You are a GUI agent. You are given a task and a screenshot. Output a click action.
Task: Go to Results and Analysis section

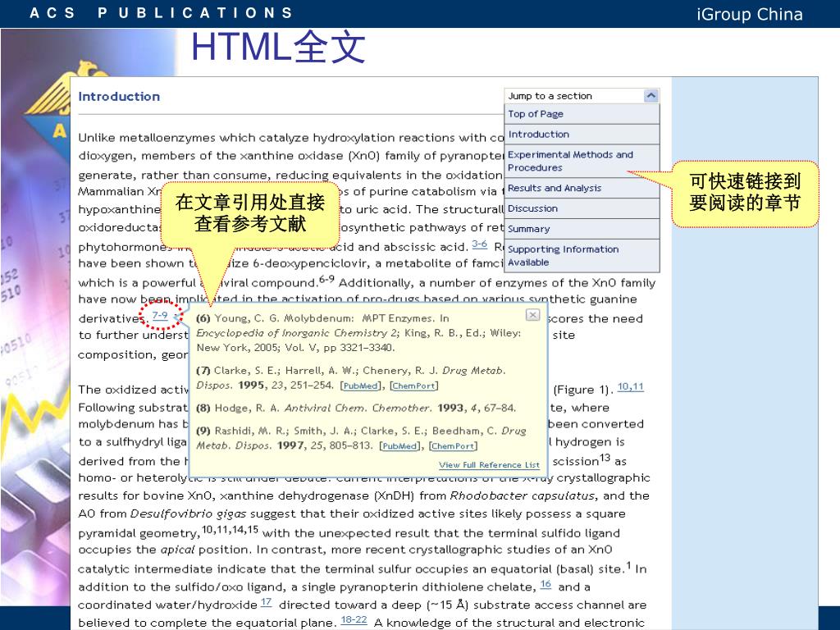[582, 188]
